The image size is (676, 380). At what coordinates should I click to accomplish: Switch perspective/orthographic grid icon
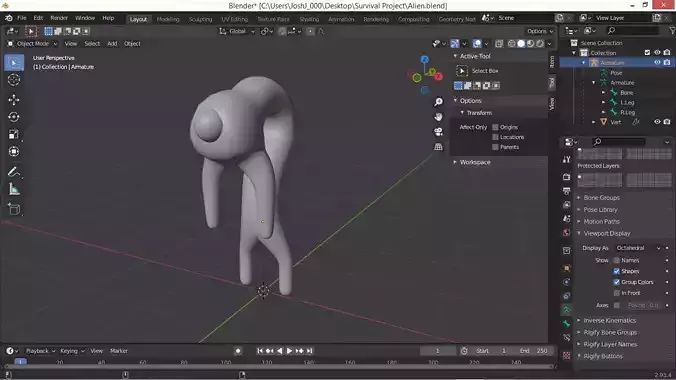tap(438, 147)
